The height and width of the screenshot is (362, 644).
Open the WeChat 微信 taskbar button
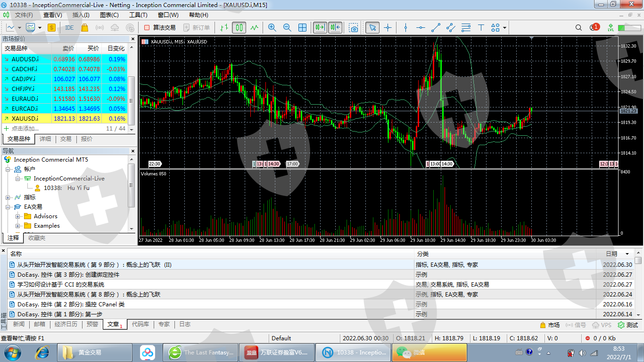pyautogui.click(x=429, y=352)
